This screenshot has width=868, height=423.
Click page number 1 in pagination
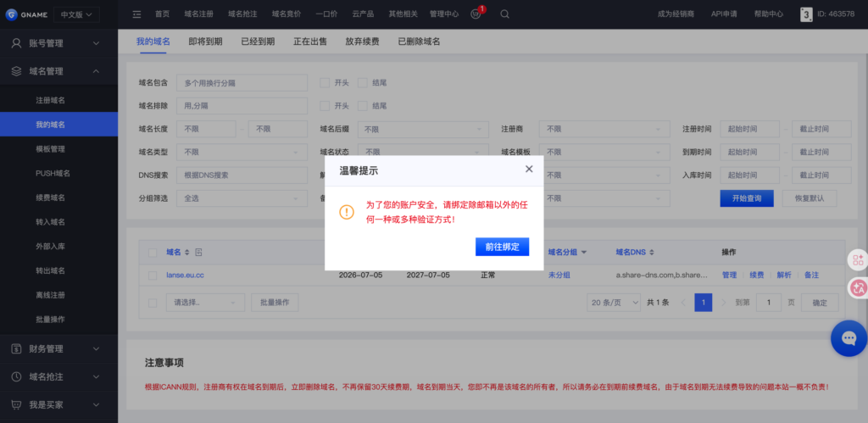coord(703,303)
